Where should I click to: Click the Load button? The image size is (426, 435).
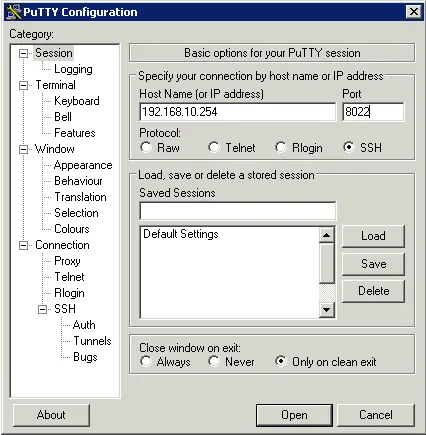(x=373, y=236)
